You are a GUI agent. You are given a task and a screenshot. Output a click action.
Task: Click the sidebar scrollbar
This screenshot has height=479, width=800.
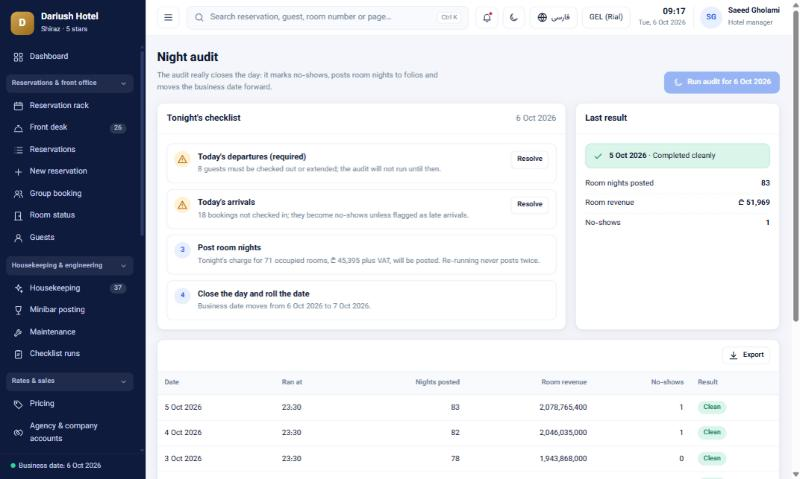[x=142, y=143]
